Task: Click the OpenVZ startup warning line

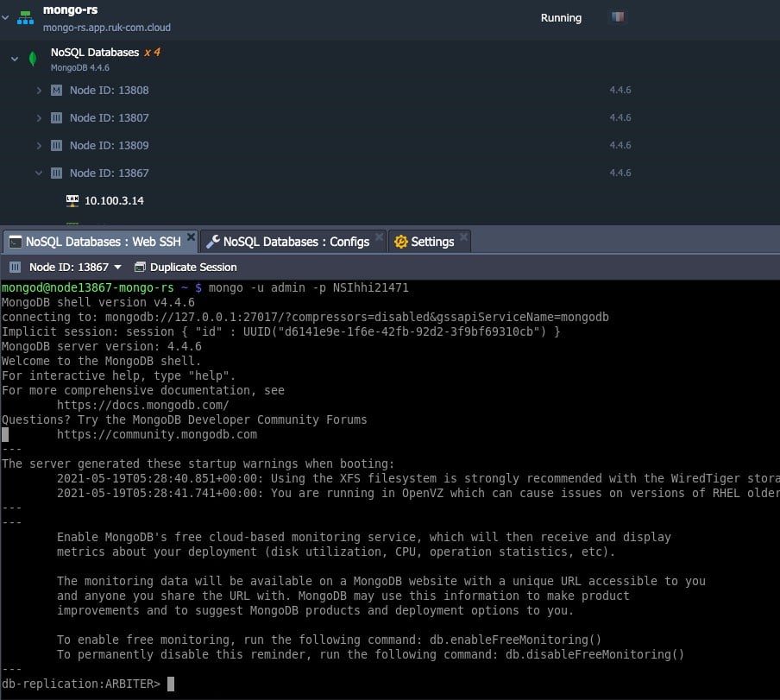Action: tap(418, 493)
